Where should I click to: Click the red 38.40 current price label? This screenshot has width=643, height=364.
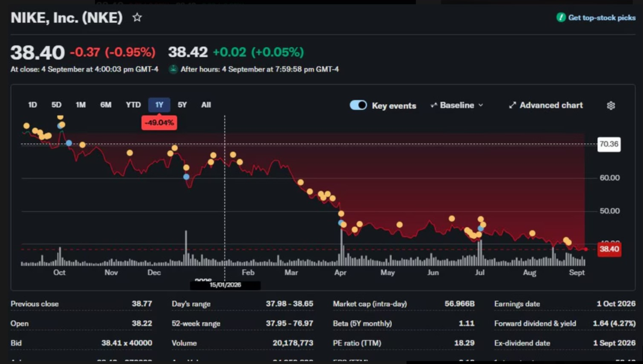pos(609,249)
